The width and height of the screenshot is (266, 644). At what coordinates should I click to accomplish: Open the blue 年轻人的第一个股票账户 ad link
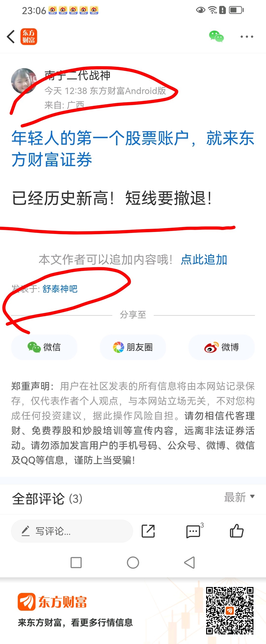[133, 149]
